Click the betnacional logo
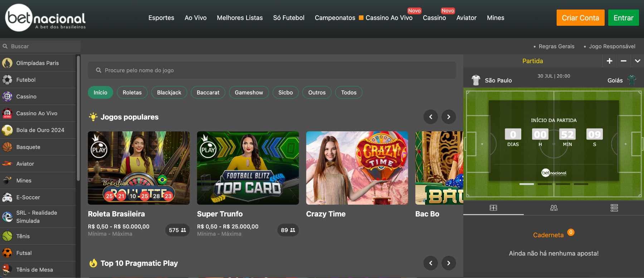Viewport: 644px width, 278px height. (45, 18)
